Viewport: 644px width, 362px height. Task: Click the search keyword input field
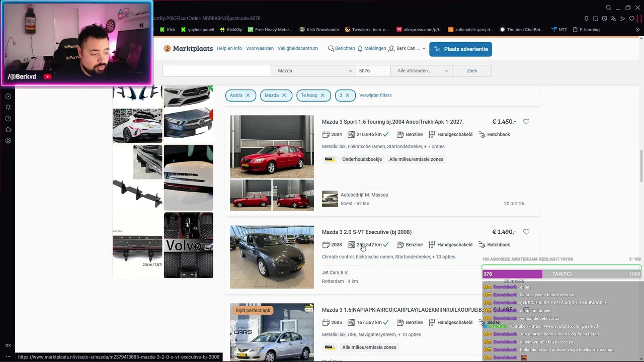click(x=216, y=71)
